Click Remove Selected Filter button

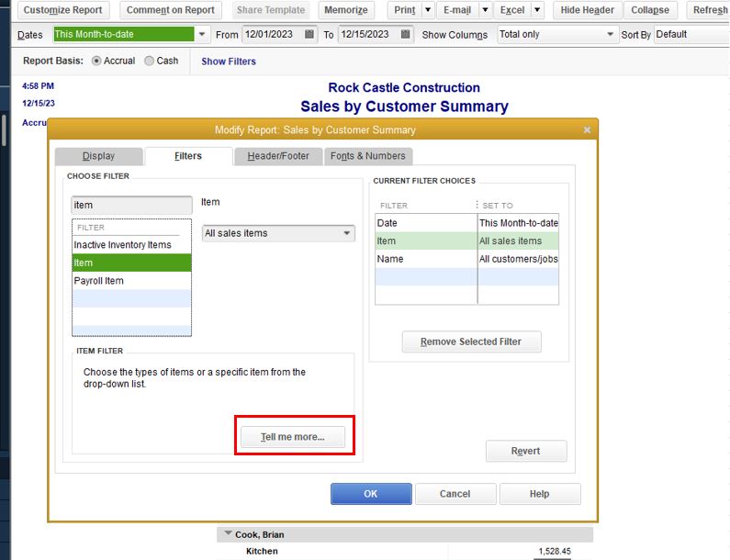(x=472, y=342)
